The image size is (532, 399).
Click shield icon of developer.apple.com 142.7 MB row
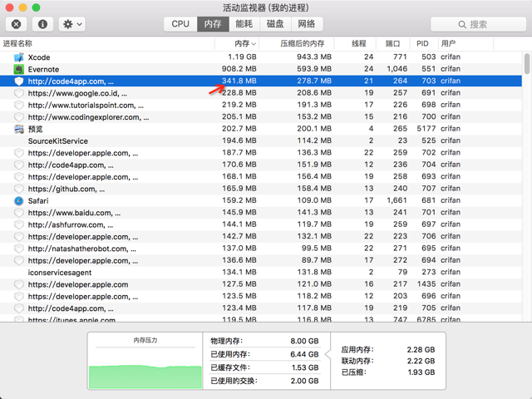click(19, 236)
